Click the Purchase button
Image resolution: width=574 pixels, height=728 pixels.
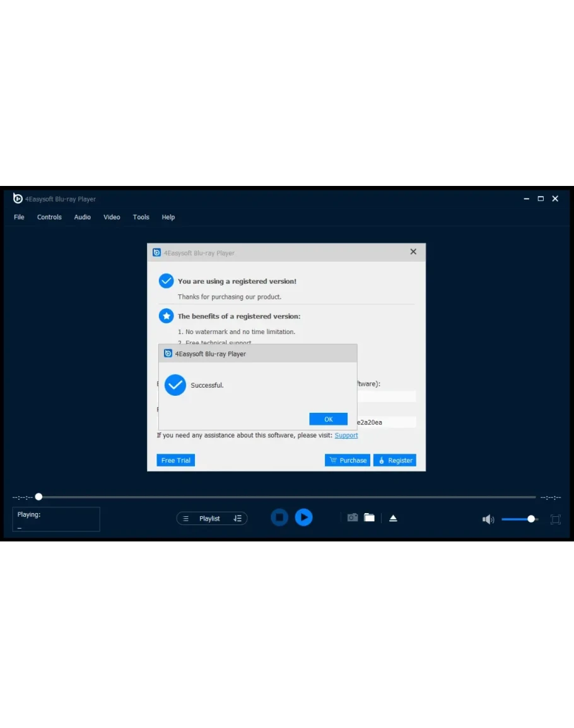tap(348, 460)
